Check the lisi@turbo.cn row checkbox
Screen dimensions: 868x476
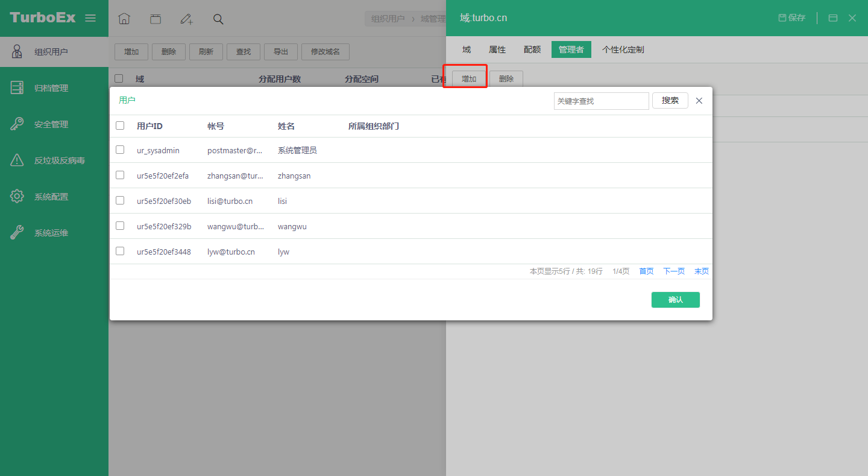[x=120, y=200]
